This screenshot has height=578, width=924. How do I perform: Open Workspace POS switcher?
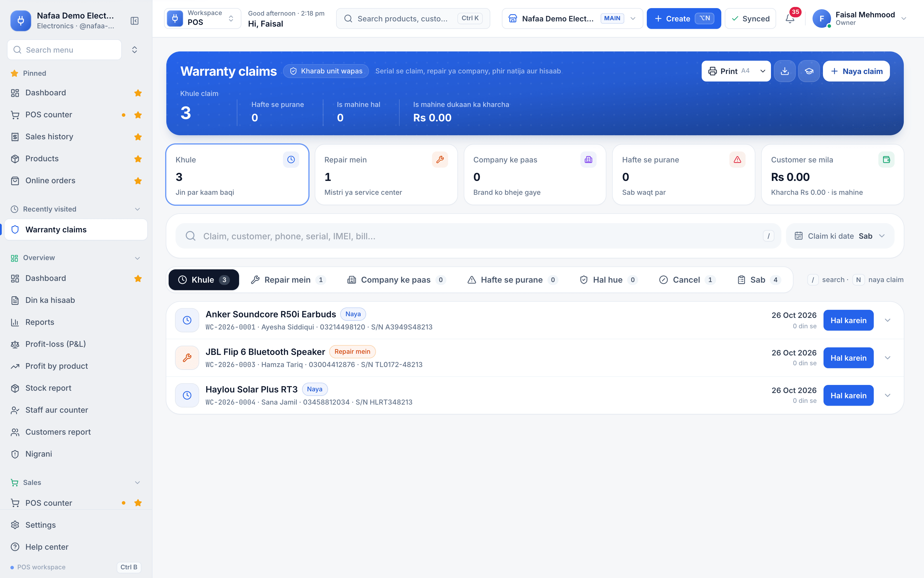coord(202,18)
